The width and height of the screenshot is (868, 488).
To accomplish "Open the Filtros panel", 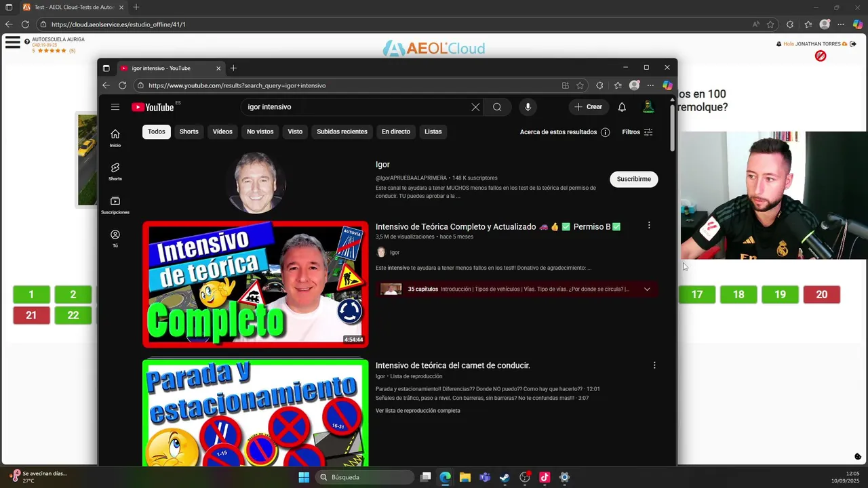I will [x=637, y=132].
